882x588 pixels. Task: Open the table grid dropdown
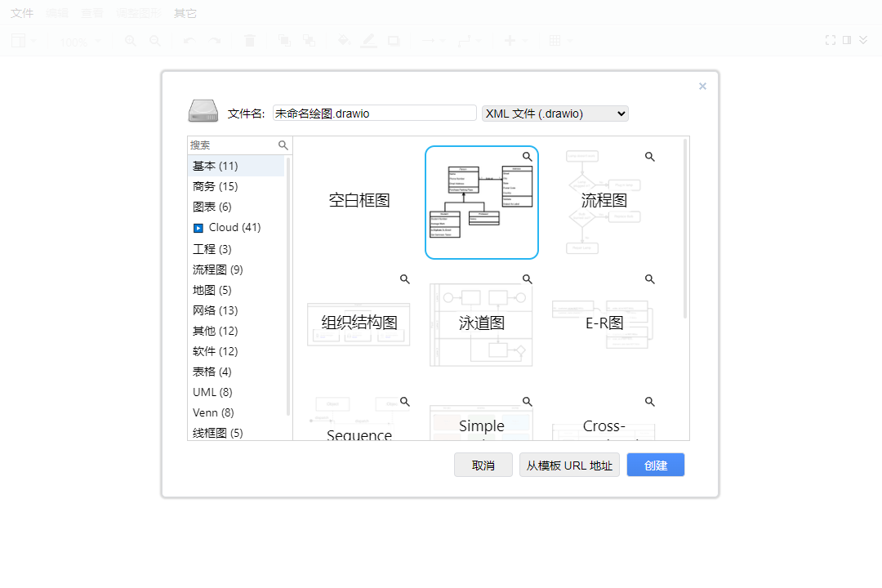click(560, 41)
